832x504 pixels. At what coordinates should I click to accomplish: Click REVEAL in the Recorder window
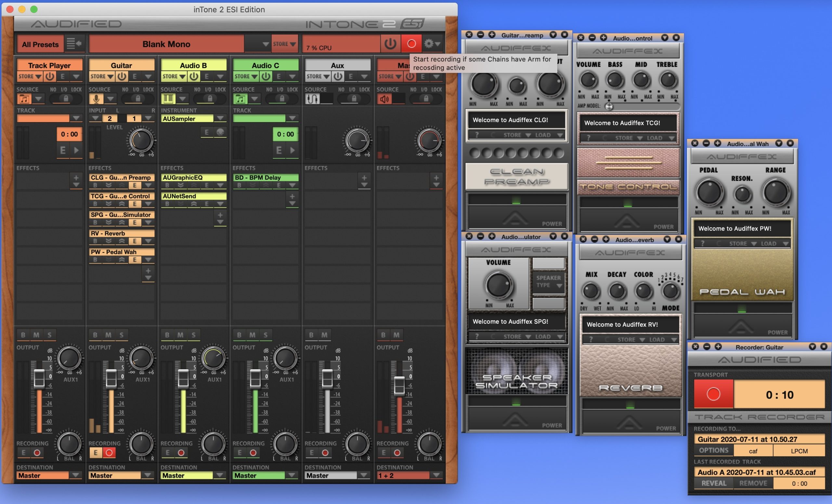[713, 483]
